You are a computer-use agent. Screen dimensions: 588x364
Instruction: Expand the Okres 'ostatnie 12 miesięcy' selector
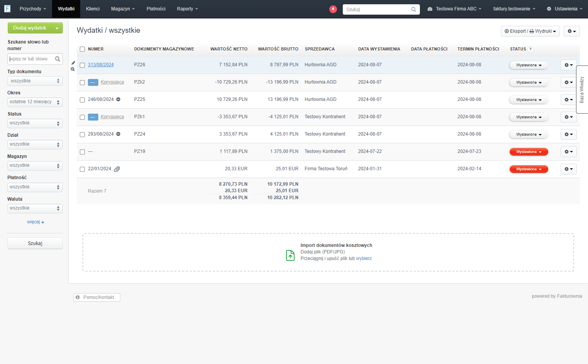pyautogui.click(x=35, y=102)
